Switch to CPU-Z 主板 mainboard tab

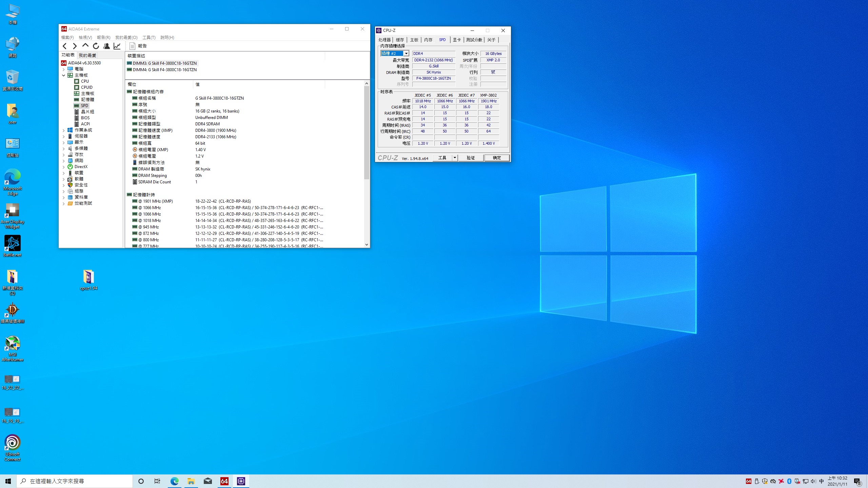[414, 40]
